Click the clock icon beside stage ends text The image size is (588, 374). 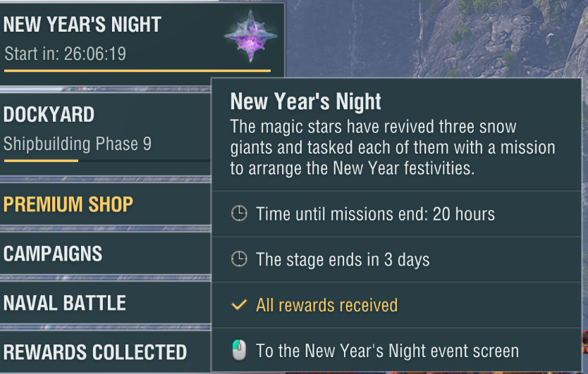tap(240, 259)
